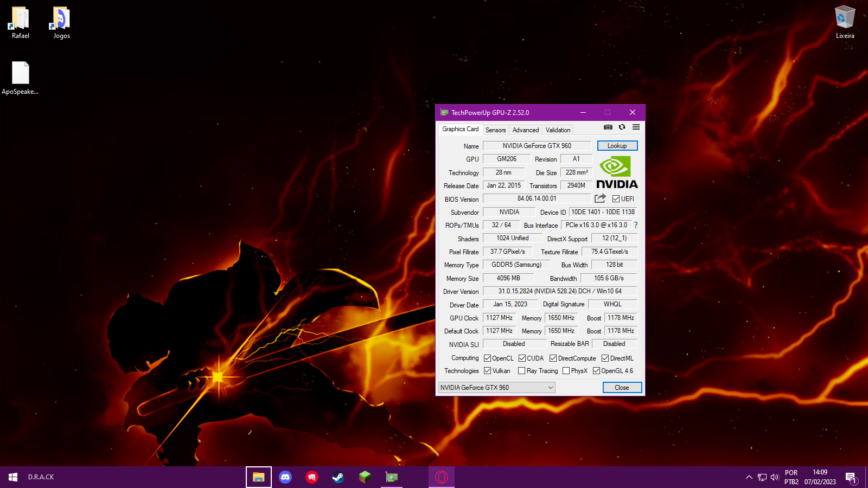Click the GPU-Z title bar app icon
The image size is (868, 488).
click(x=444, y=113)
